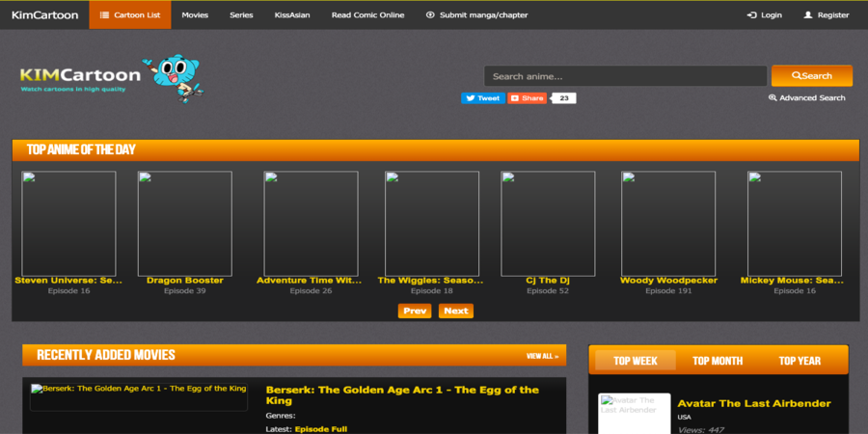Click the KimCartoon brand text in navbar

tap(44, 14)
